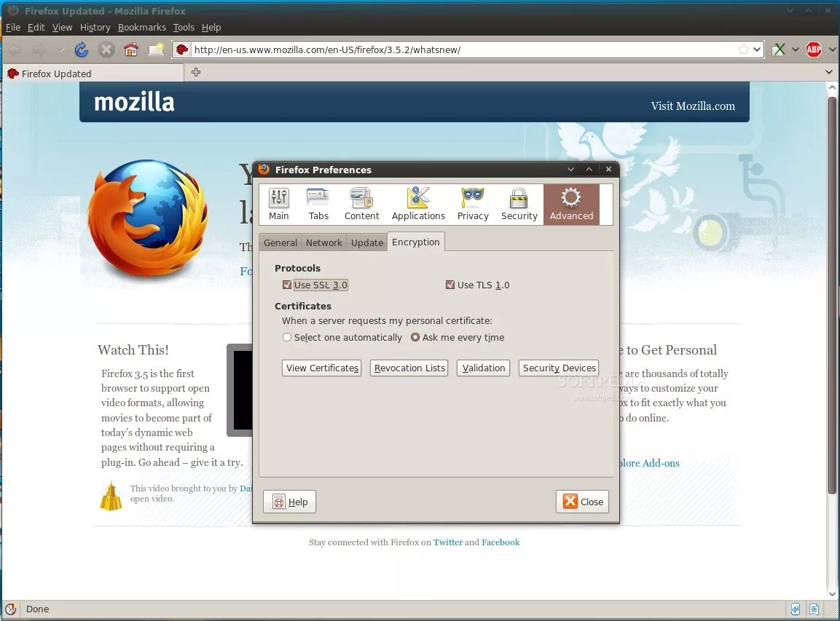
Task: Toggle the Use TLS 1.0 checkbox
Action: coord(450,285)
